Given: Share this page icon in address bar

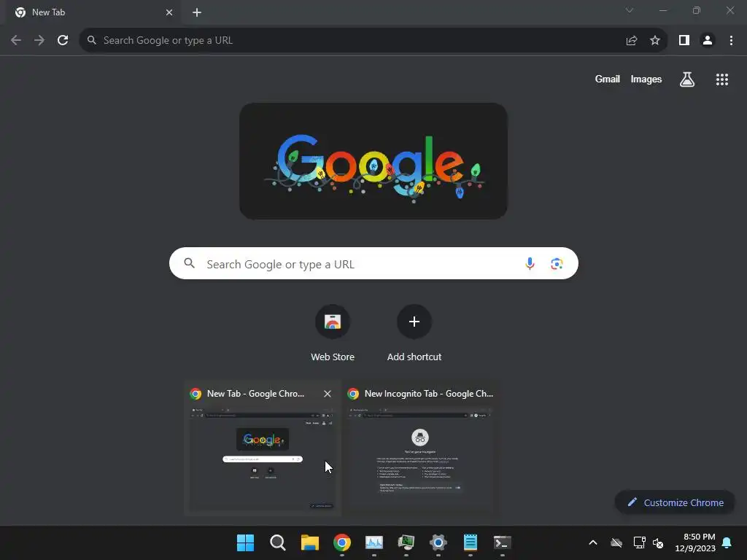Looking at the screenshot, I should click(632, 41).
